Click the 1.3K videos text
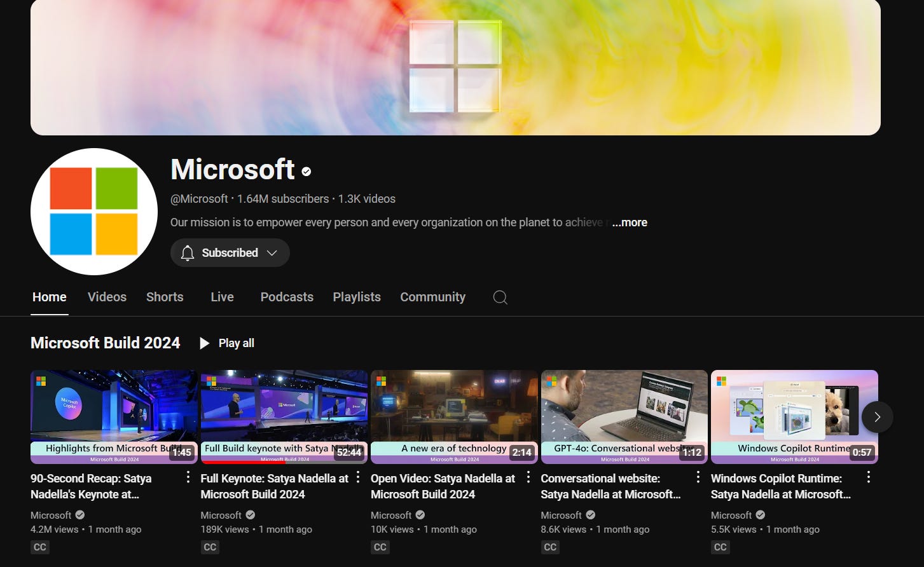This screenshot has height=567, width=924. 367,199
